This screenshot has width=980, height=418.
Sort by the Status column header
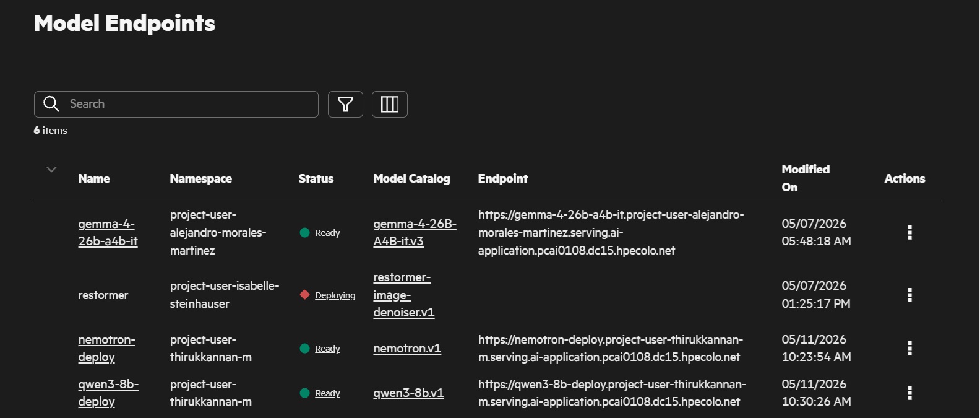pyautogui.click(x=316, y=179)
